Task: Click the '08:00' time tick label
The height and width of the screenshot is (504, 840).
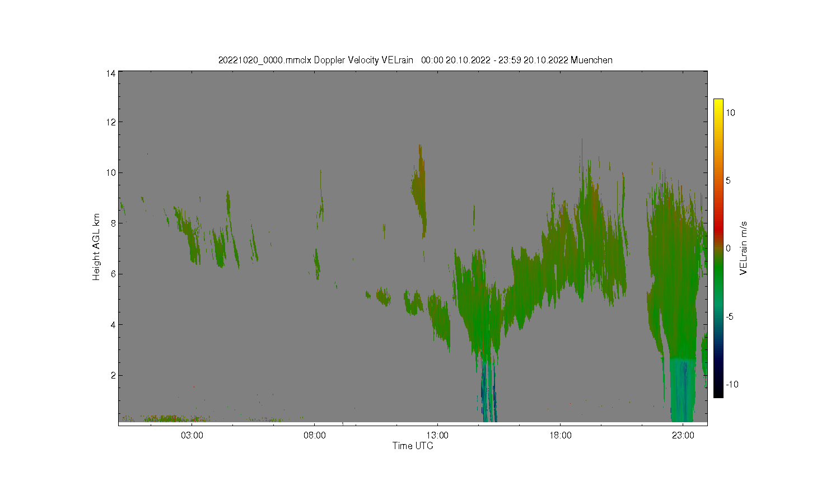Action: (315, 435)
